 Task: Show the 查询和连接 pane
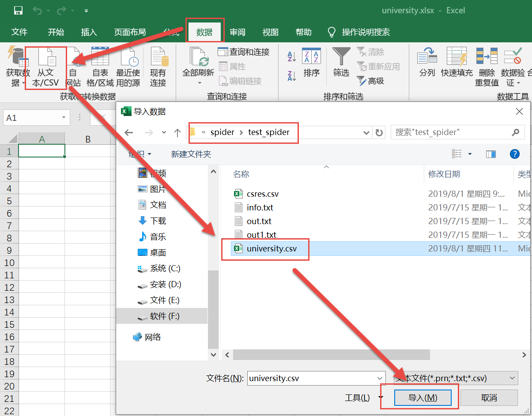pos(244,52)
